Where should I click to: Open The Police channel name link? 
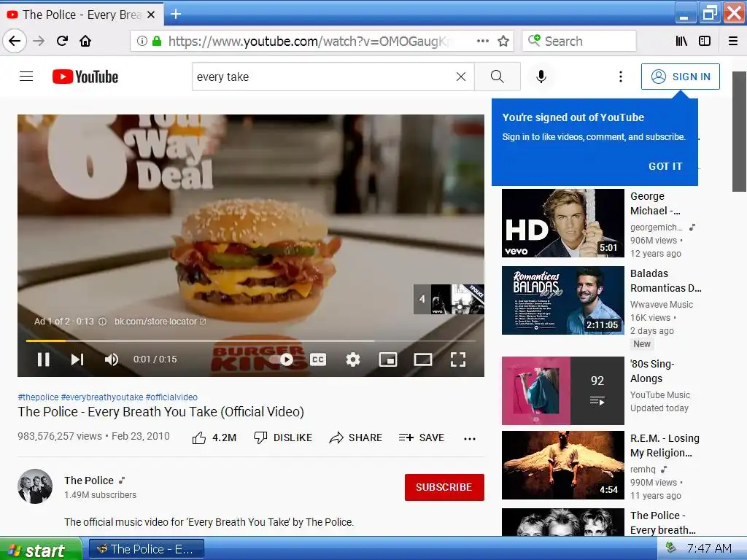(x=89, y=481)
